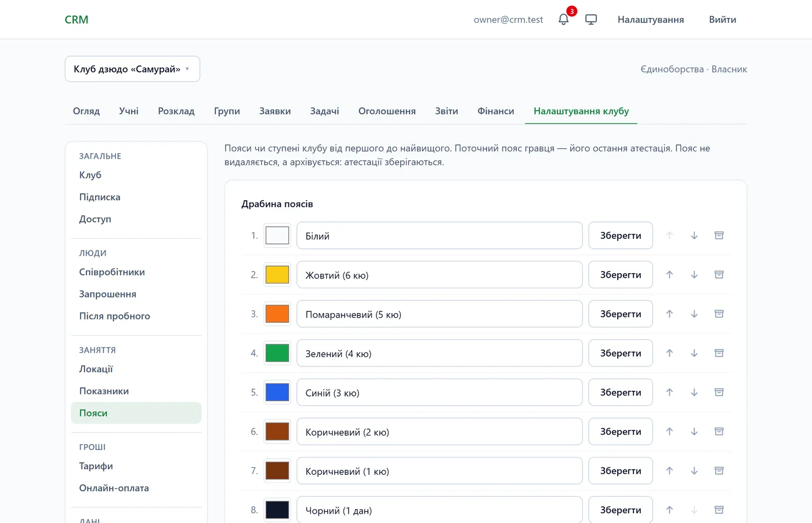Move Чорний (1 дан) belt up
This screenshot has width=812, height=523.
click(x=669, y=510)
